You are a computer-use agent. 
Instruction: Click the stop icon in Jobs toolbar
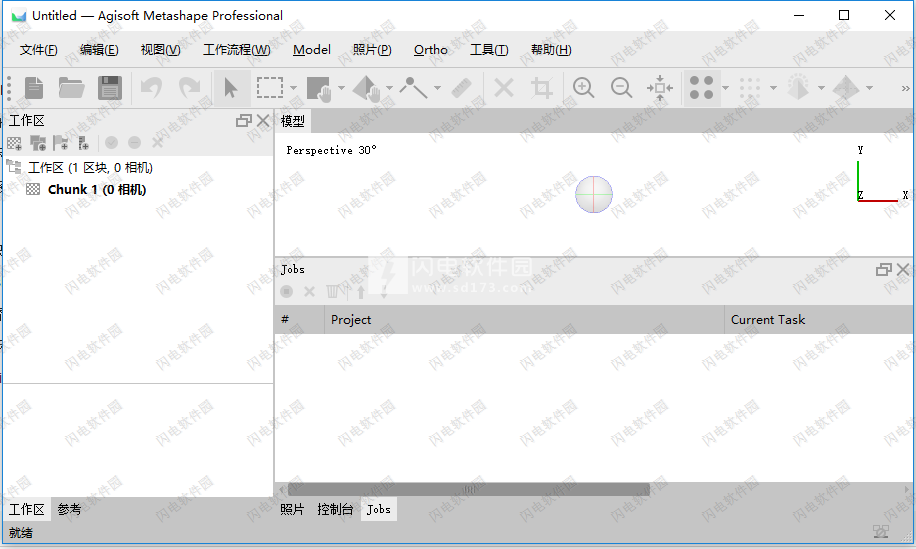point(286,291)
